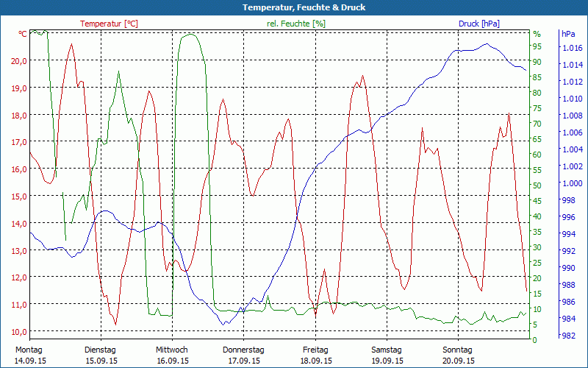The image size is (588, 368).
Task: Select the green rel. Feuchte [%] legend label
Action: tap(295, 24)
